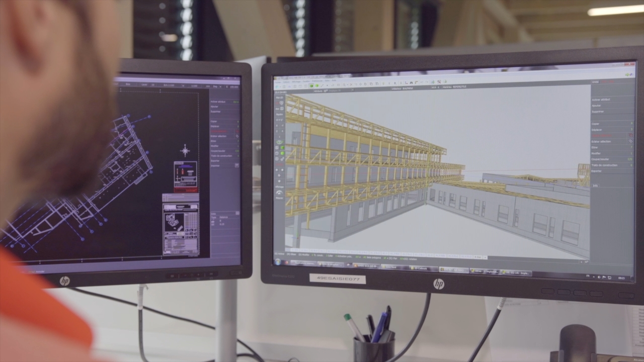The height and width of the screenshot is (362, 644).
Task: Click Exporter in the right monitor panel
Action: click(x=597, y=171)
